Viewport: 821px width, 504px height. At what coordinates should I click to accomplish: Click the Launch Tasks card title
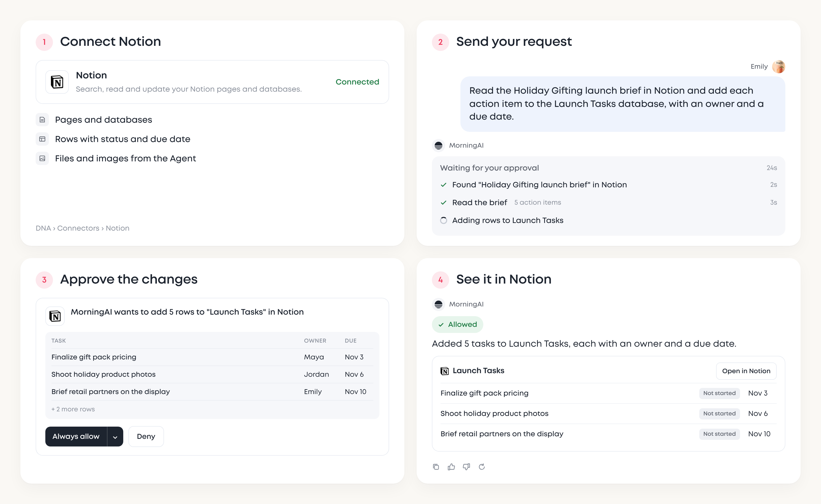point(478,371)
